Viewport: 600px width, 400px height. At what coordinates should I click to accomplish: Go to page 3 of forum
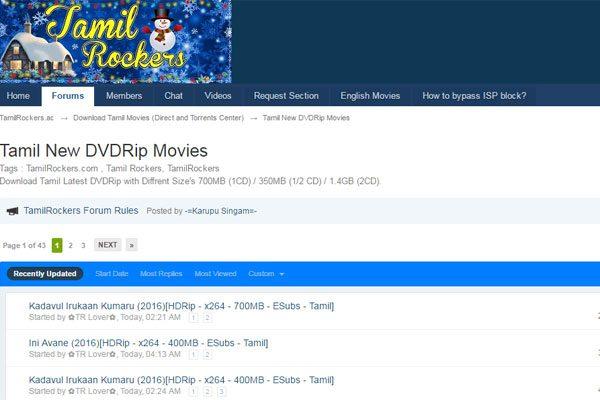pos(83,245)
